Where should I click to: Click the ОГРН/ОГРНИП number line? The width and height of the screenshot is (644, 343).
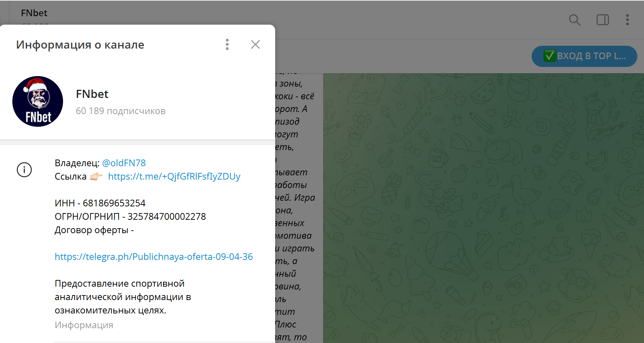(130, 217)
